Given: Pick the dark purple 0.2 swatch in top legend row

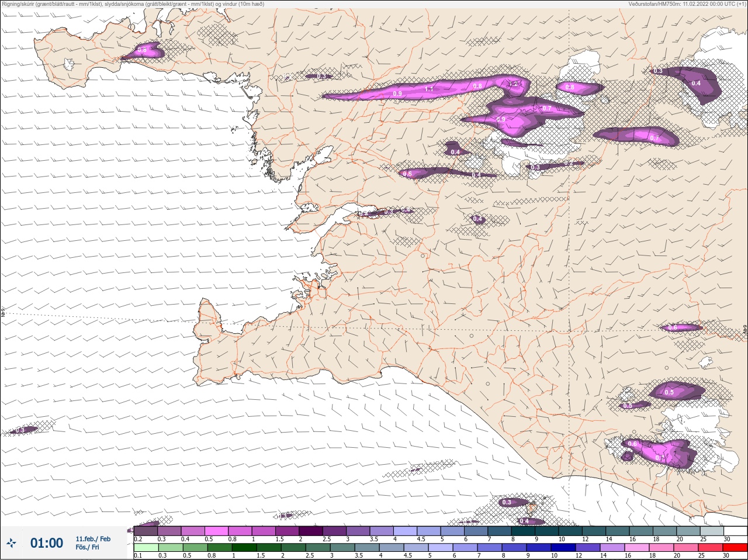Looking at the screenshot, I should tap(146, 531).
